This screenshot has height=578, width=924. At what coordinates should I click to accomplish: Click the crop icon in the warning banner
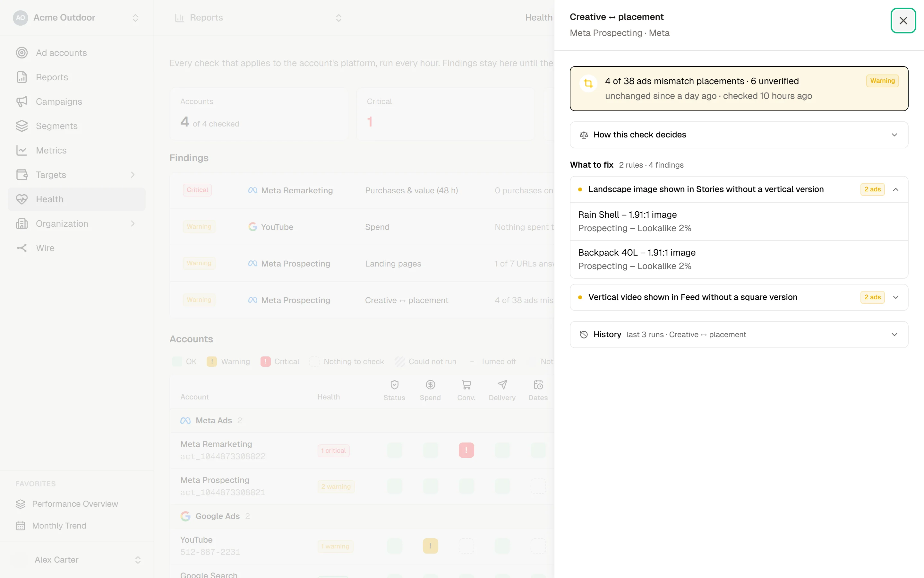tap(588, 83)
